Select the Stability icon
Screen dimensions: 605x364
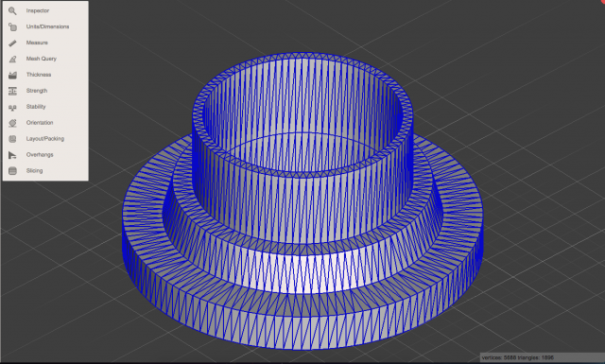(12, 107)
